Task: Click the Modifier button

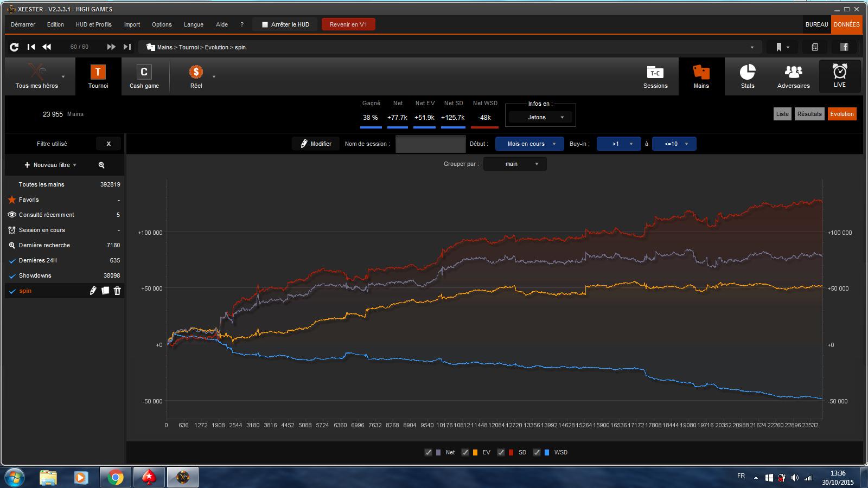Action: tap(316, 144)
